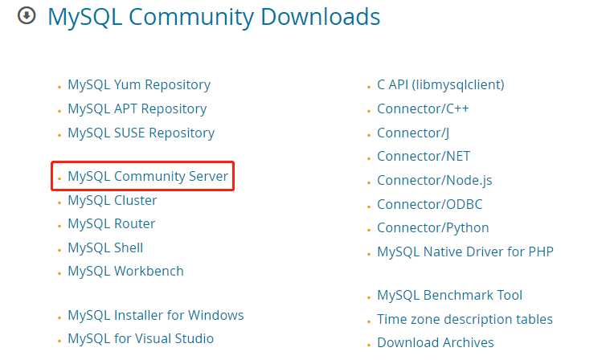Go to Connector/C++ downloads
This screenshot has width=610, height=364.
pyautogui.click(x=423, y=109)
